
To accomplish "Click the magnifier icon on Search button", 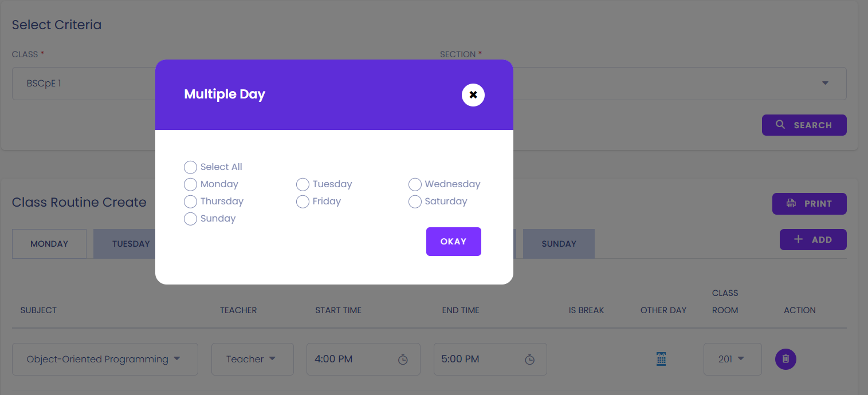I will 780,125.
